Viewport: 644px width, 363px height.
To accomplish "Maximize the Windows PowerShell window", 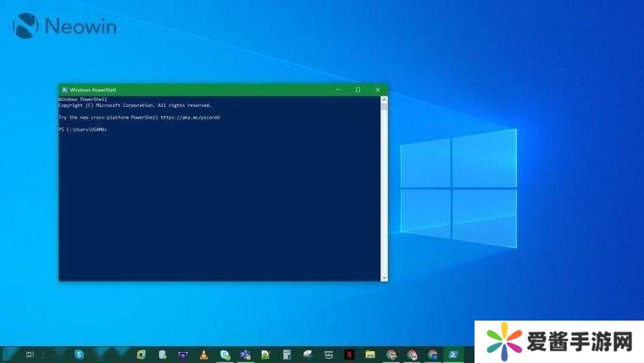I will click(x=358, y=89).
